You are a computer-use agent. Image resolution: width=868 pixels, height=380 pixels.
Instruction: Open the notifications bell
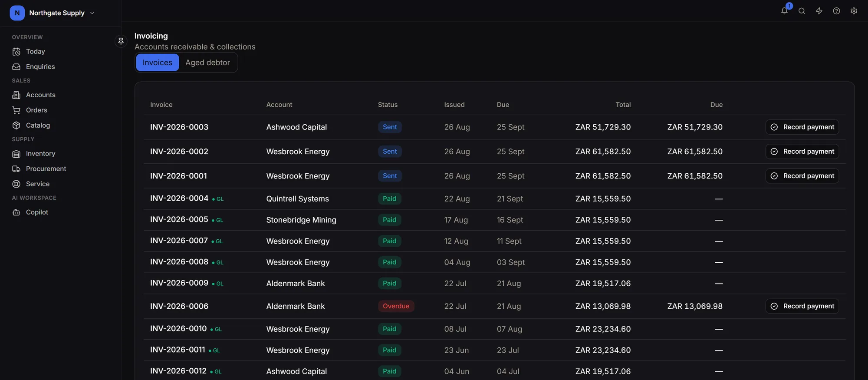[784, 11]
